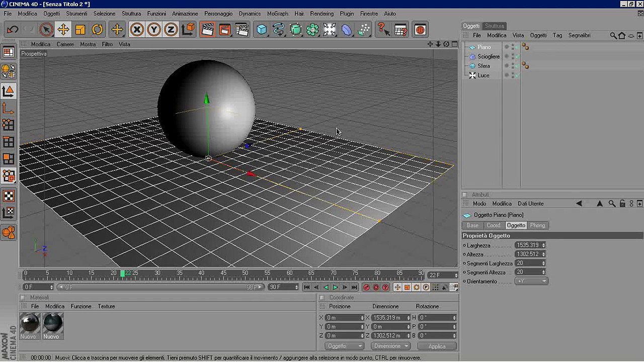
Task: Click the search icon in object manager
Action: (x=613, y=35)
